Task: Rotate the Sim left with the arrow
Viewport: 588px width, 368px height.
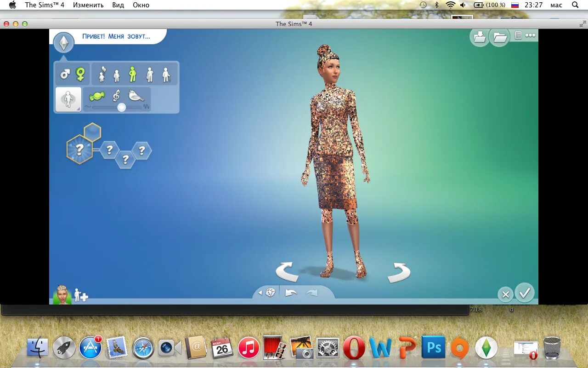Action: [x=288, y=271]
